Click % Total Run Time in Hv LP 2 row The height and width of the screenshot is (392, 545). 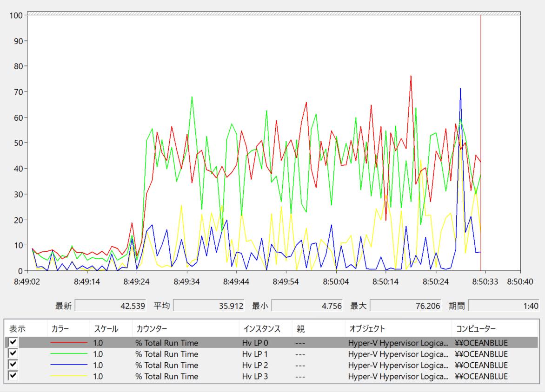coord(167,365)
